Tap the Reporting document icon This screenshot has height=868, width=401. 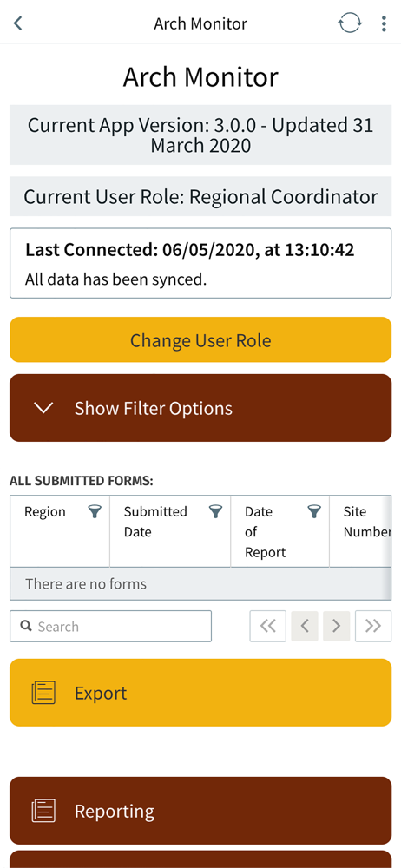point(43,811)
